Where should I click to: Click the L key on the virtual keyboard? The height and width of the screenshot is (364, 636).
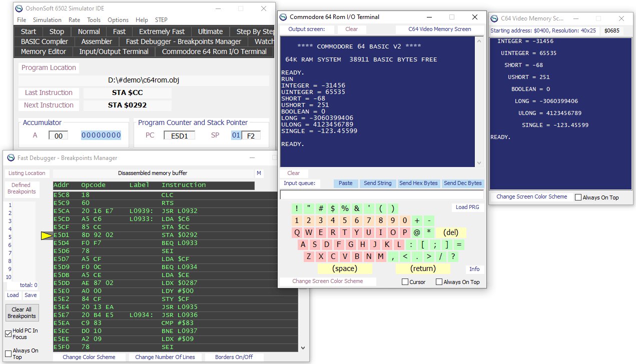point(399,244)
